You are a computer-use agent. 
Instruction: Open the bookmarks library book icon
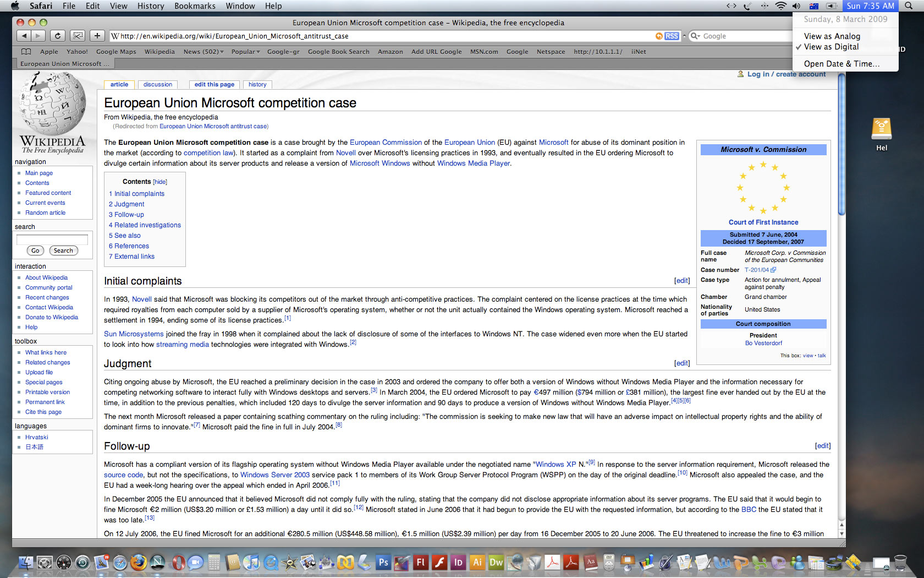pos(26,52)
